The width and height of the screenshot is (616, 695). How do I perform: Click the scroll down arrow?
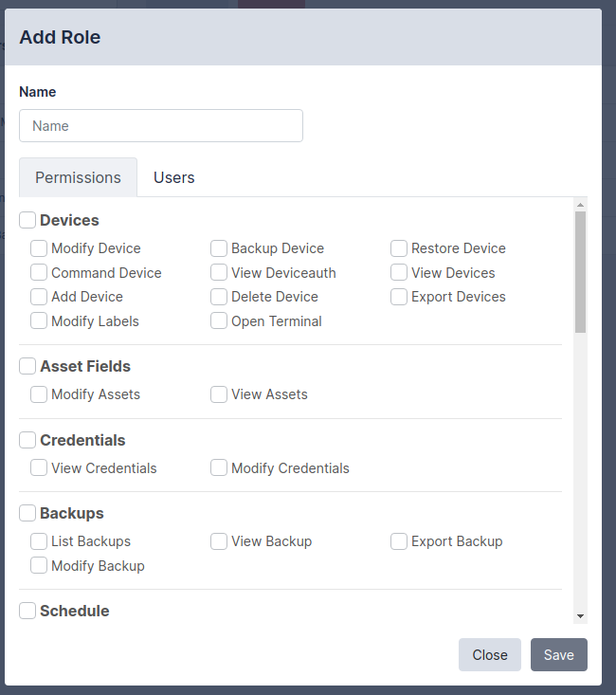[x=580, y=616]
